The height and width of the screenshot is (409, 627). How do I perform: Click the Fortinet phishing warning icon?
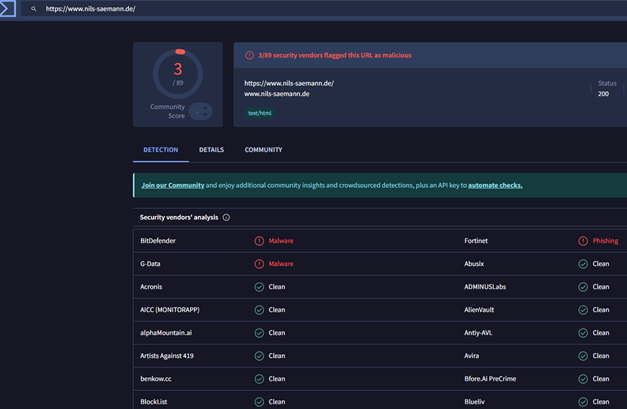(583, 241)
